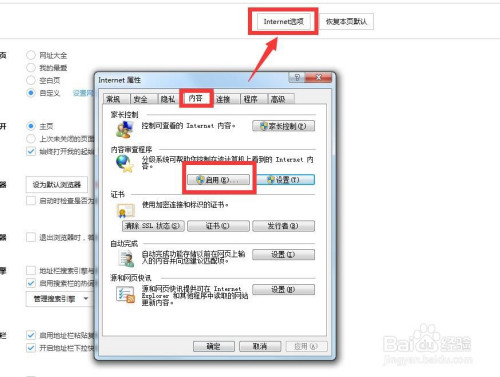Click the parental control family icon
500x377 pixels.
(x=124, y=129)
